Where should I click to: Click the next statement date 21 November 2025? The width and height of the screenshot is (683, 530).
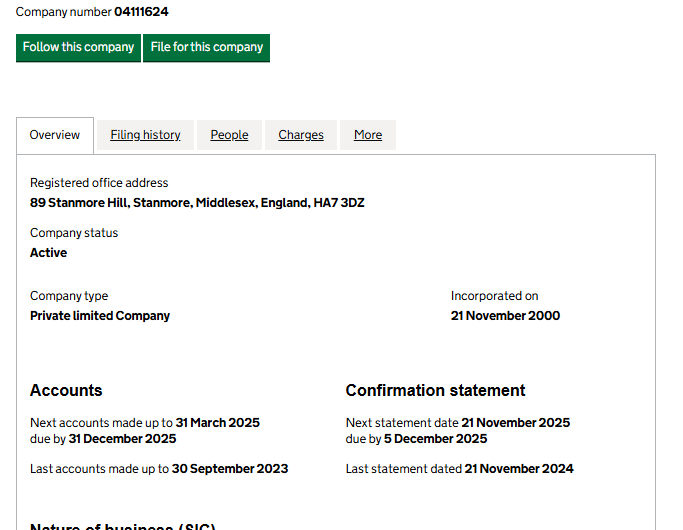pos(515,423)
